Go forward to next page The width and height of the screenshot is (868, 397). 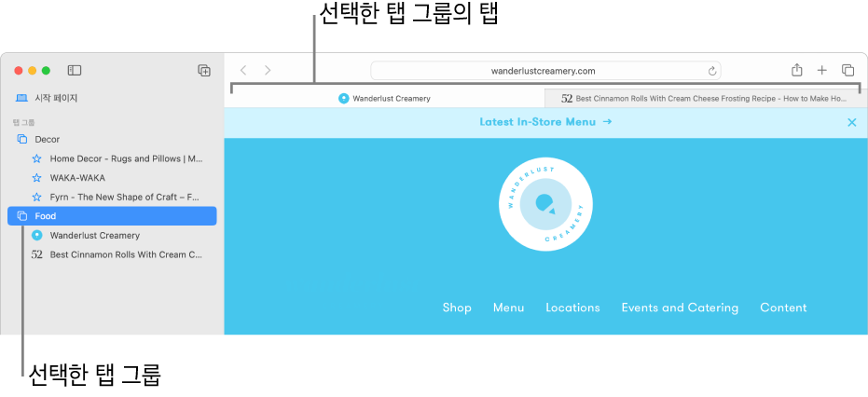pyautogui.click(x=268, y=70)
